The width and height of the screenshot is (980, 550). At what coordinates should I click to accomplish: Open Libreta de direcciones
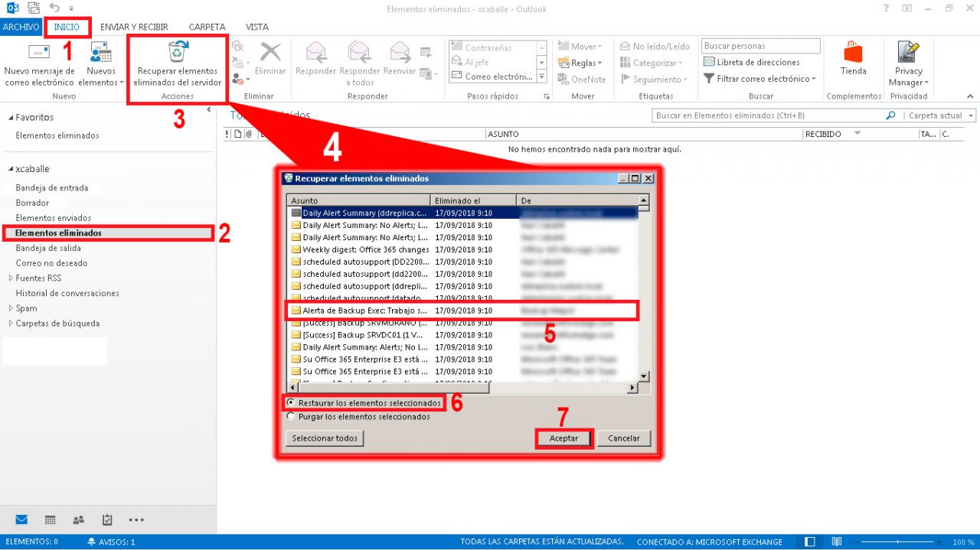pyautogui.click(x=752, y=62)
